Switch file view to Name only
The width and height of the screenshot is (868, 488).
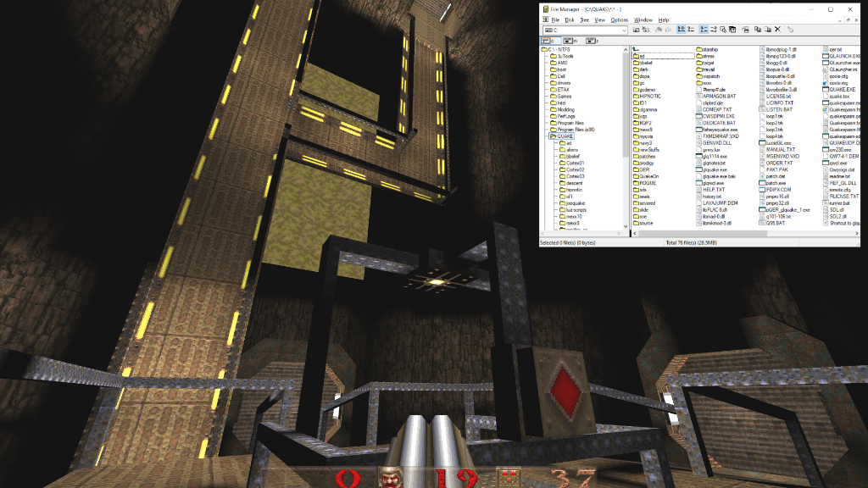point(682,30)
